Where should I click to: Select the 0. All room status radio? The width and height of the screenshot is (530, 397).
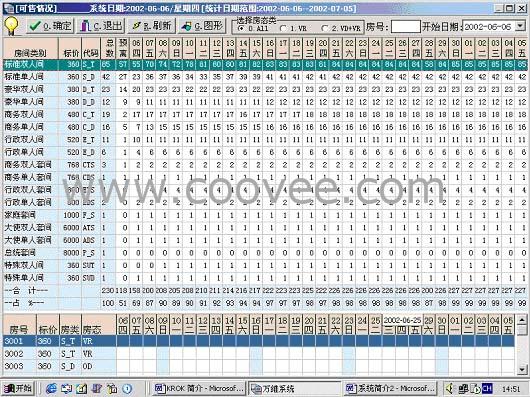(x=253, y=28)
